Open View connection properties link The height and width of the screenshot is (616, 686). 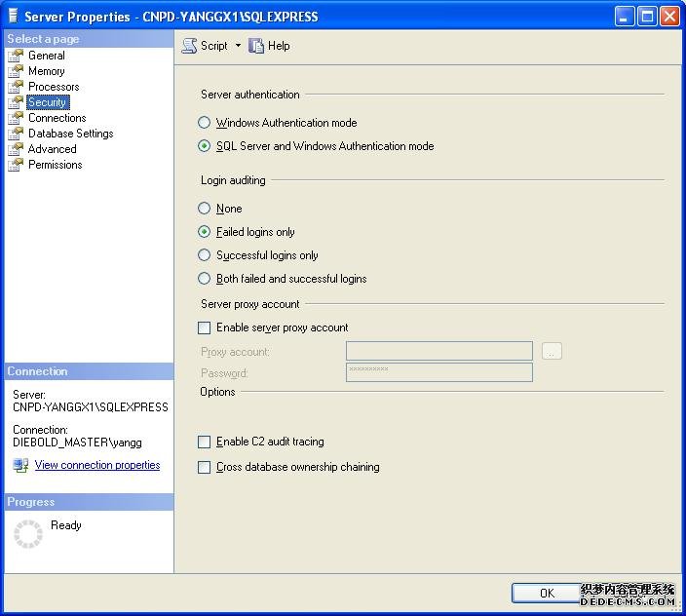tap(97, 465)
